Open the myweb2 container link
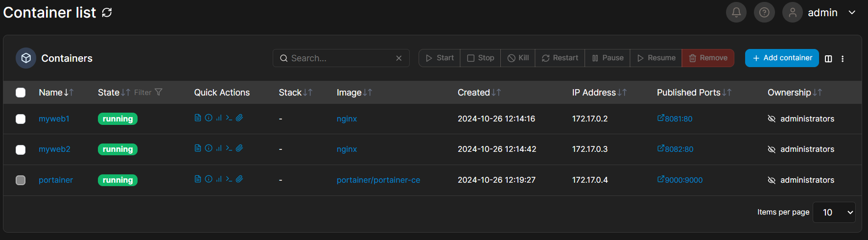The width and height of the screenshot is (868, 240). (x=54, y=149)
